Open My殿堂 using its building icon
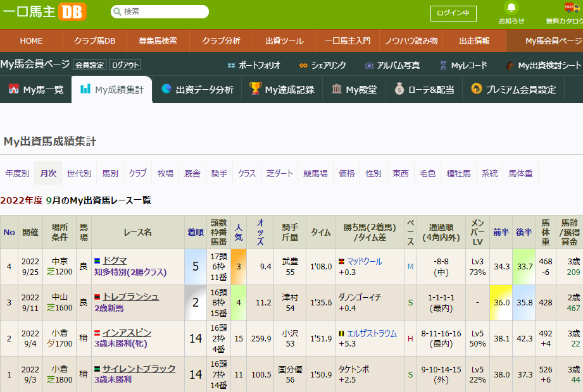The width and height of the screenshot is (583, 392). pyautogui.click(x=338, y=89)
